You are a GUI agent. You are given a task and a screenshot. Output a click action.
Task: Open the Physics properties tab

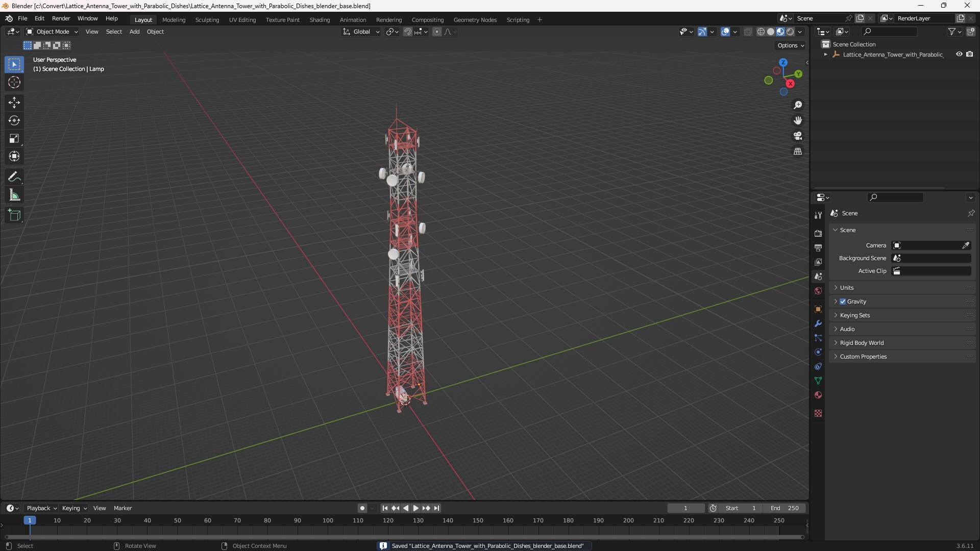coord(818,352)
